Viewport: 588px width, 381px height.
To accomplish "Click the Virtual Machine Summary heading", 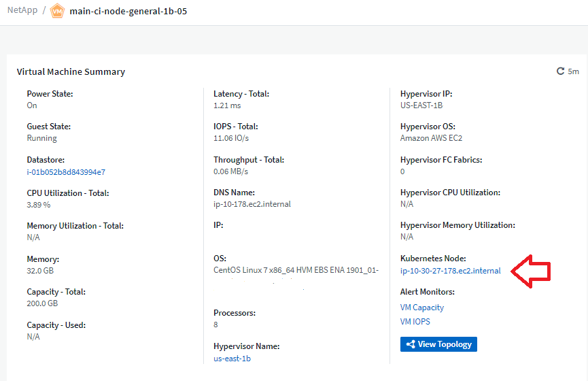I will [71, 71].
